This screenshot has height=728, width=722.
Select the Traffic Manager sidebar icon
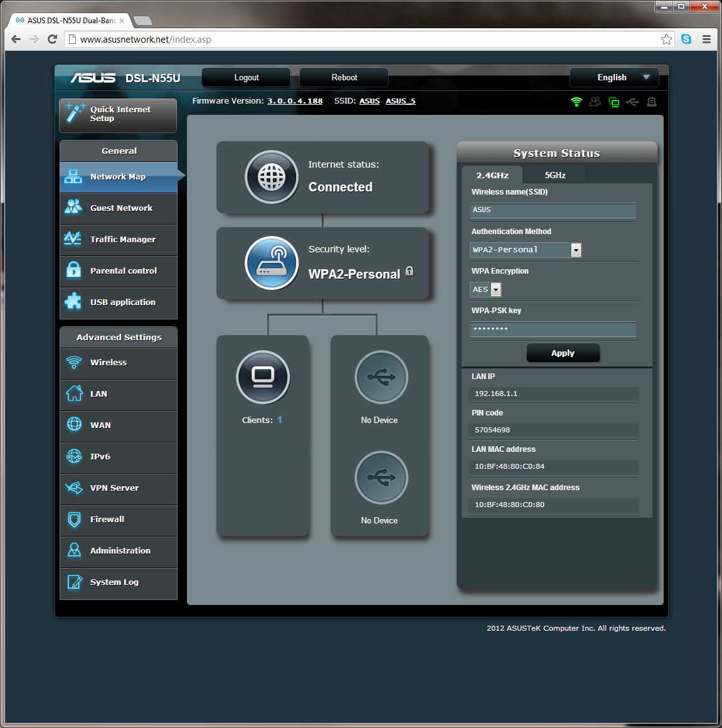click(x=73, y=239)
